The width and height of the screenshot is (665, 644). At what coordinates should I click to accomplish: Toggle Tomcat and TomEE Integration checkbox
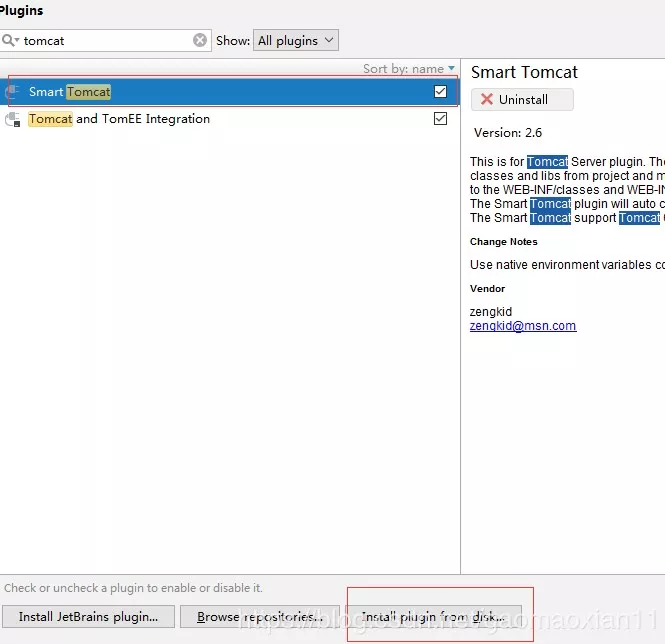click(440, 119)
